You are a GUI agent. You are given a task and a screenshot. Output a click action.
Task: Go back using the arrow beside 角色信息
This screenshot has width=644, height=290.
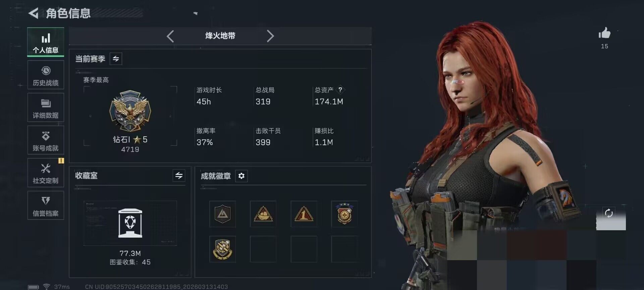(x=33, y=13)
